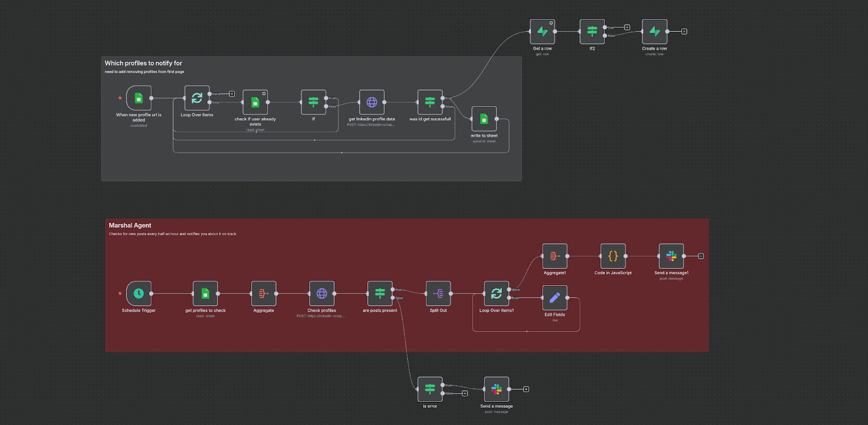This screenshot has width=868, height=425.
Task: Add a node after If2 true output
Action: click(627, 27)
